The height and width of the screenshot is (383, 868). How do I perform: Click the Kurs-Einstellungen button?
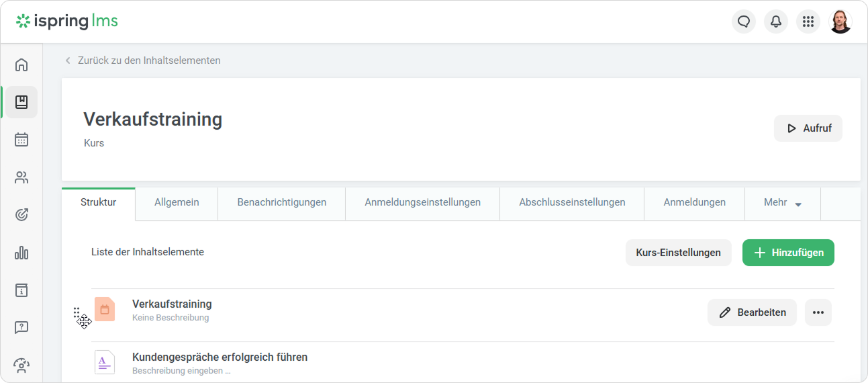click(x=678, y=253)
